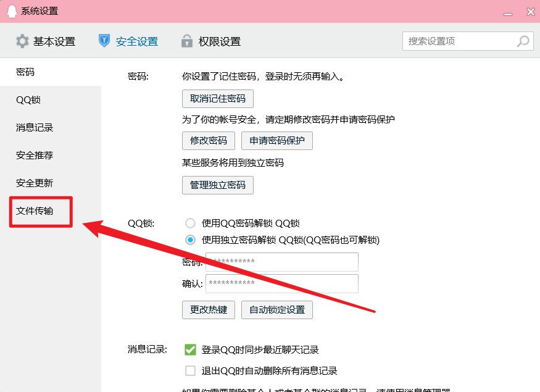Select QQ锁 in the left sidebar
Viewport: 540px width, 392px height.
point(51,100)
